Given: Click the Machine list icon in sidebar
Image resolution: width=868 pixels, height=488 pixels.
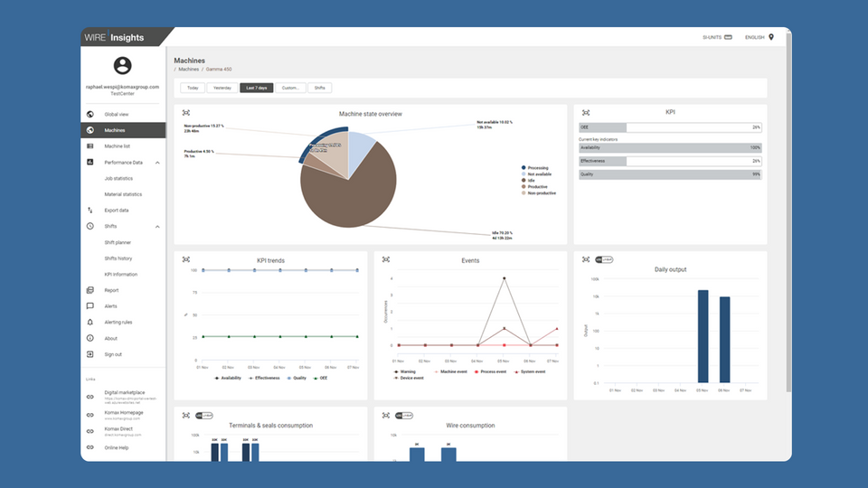Looking at the screenshot, I should coord(90,146).
